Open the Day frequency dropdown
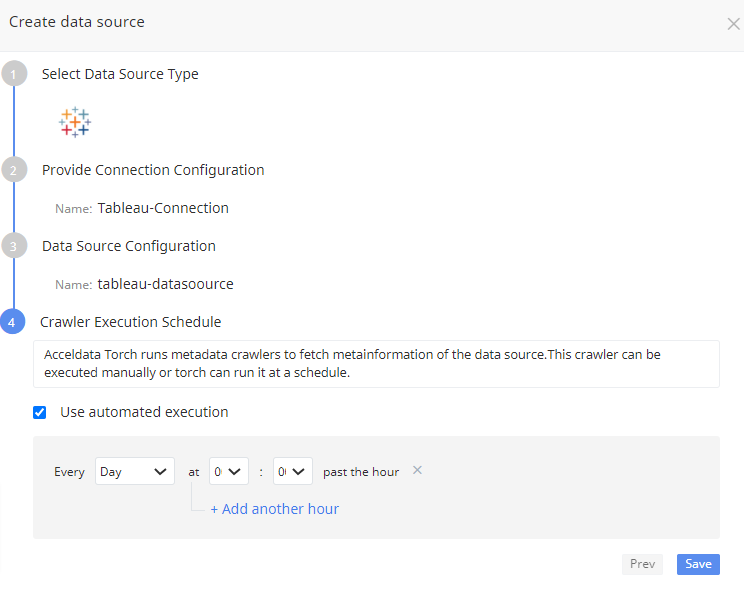The height and width of the screenshot is (591, 744). coord(135,472)
